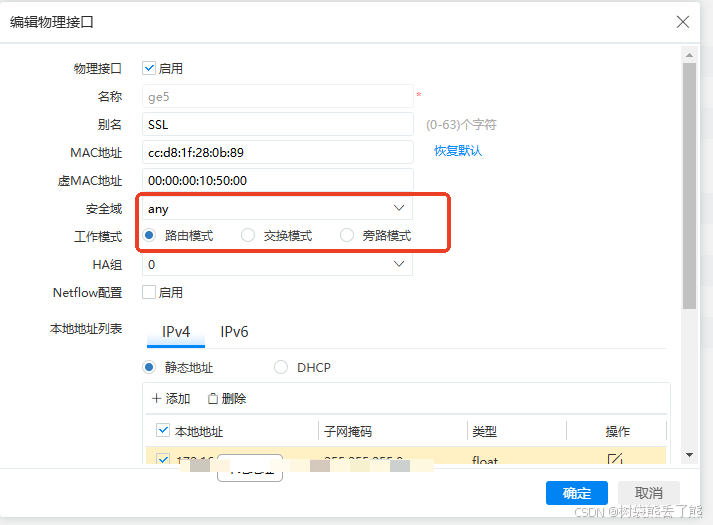The height and width of the screenshot is (525, 713).
Task: Click the float type cell
Action: coord(485,460)
